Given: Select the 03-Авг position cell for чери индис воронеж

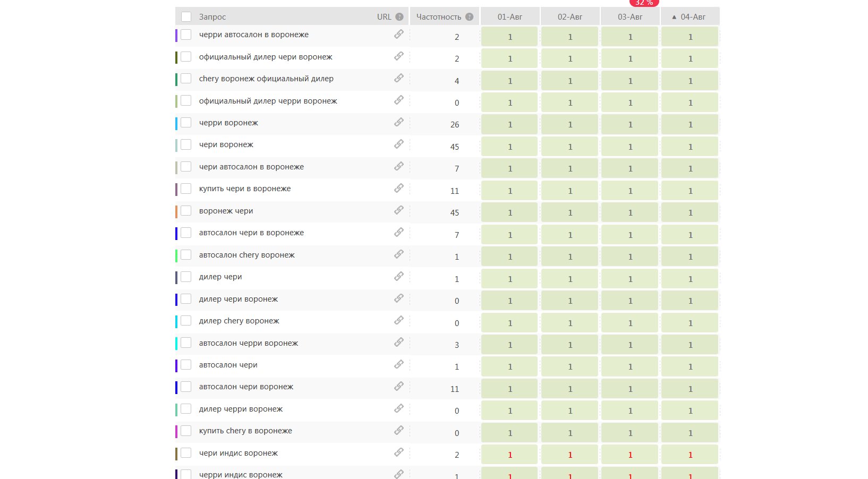Looking at the screenshot, I should [630, 455].
